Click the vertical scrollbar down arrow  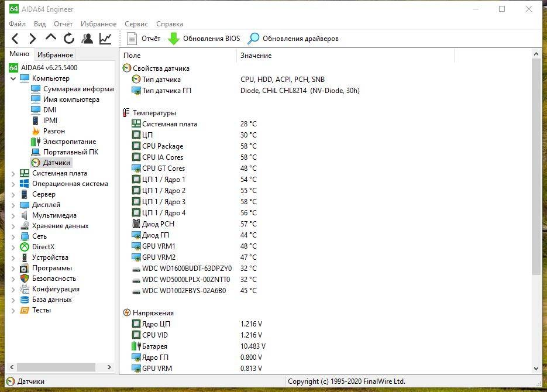536,369
